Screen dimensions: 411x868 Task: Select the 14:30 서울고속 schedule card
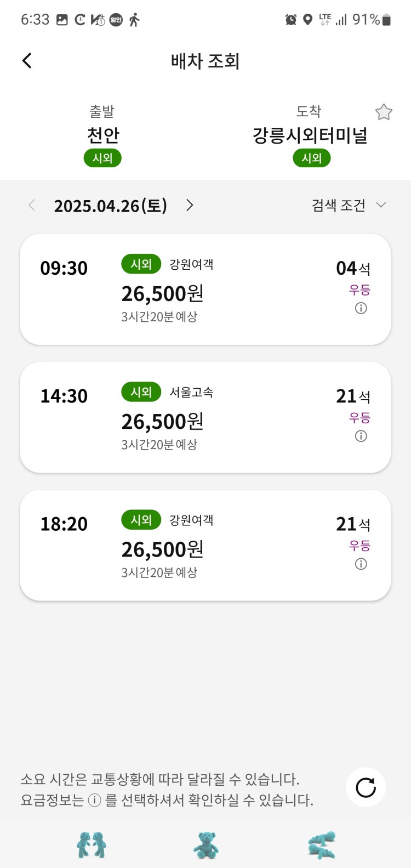206,417
